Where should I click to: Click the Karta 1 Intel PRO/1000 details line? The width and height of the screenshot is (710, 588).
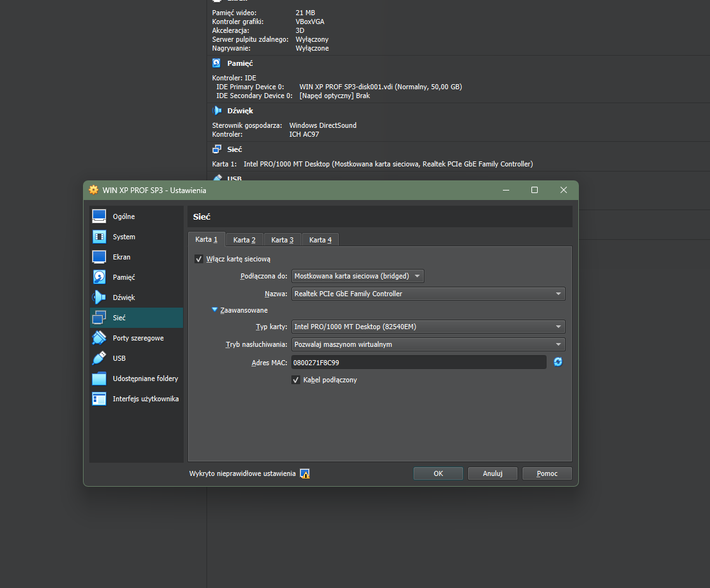pos(372,164)
